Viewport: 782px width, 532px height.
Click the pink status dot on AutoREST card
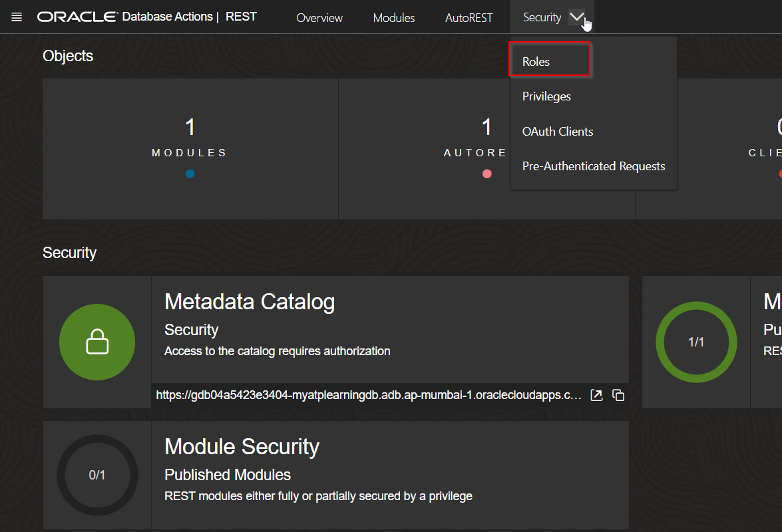487,174
